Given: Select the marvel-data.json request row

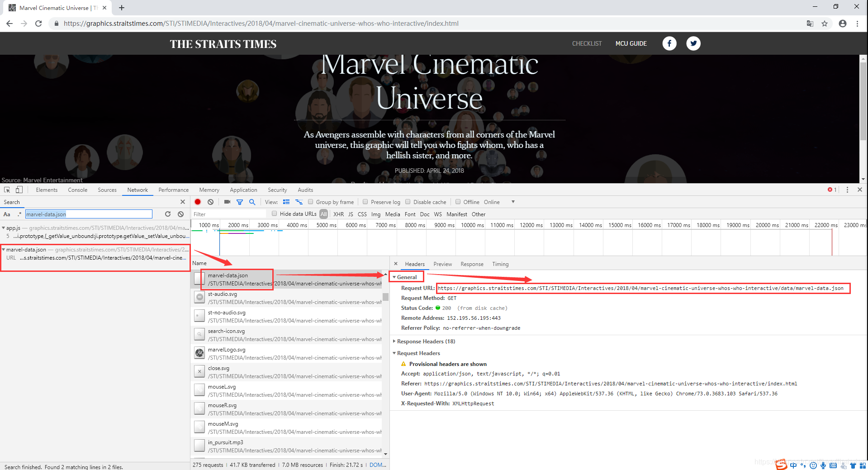Looking at the screenshot, I should click(x=287, y=280).
